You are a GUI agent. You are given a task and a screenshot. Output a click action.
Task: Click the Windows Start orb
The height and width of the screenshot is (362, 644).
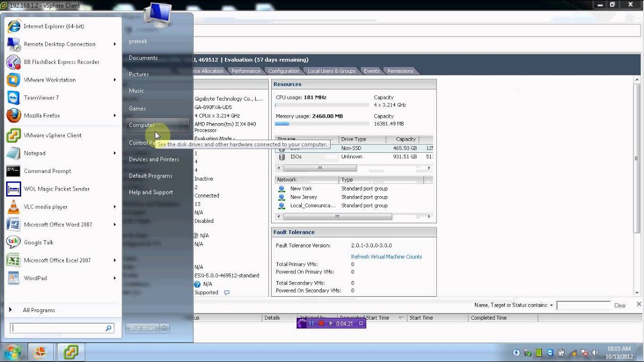coord(12,352)
